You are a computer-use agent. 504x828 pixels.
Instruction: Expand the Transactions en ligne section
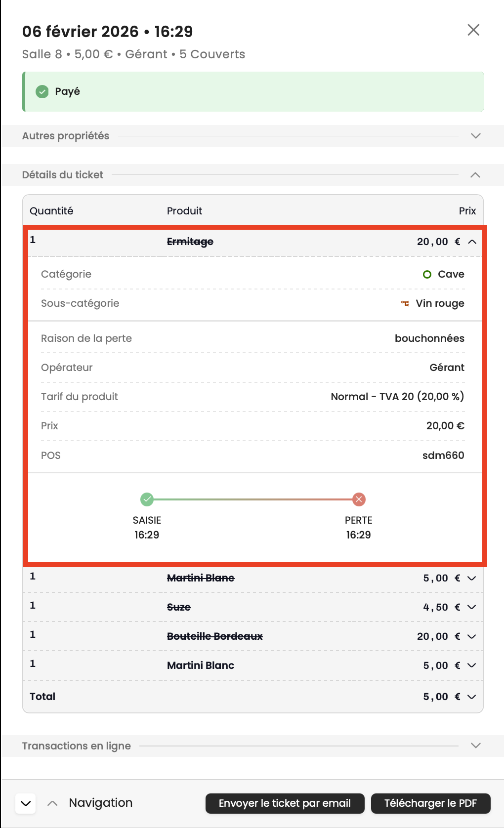475,745
